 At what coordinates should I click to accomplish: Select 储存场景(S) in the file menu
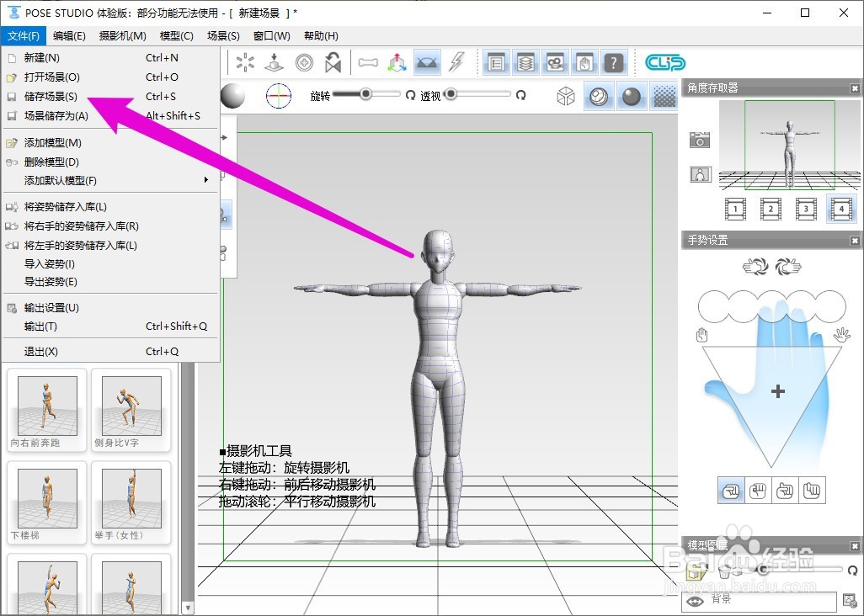pyautogui.click(x=110, y=96)
